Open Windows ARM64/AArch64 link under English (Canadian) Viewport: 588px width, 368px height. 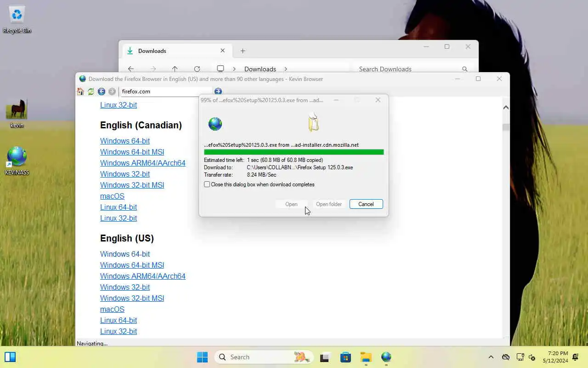click(143, 163)
